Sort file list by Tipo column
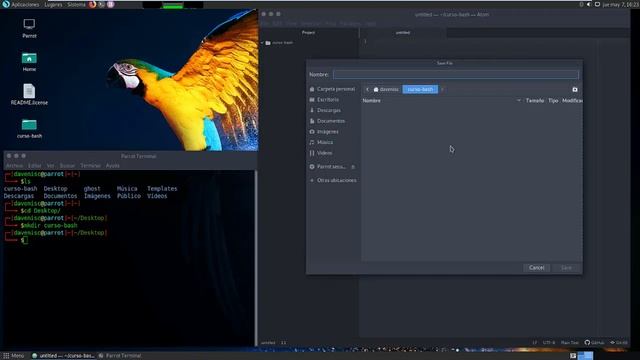This screenshot has width=640, height=360. [553, 100]
